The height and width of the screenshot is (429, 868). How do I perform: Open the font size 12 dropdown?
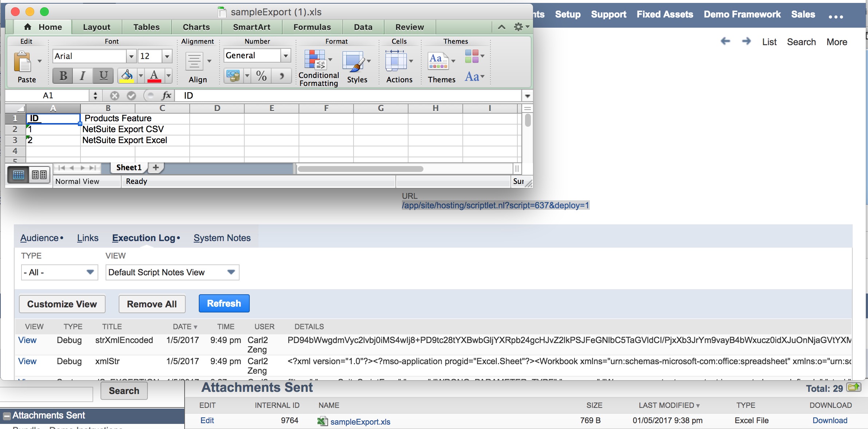point(167,56)
